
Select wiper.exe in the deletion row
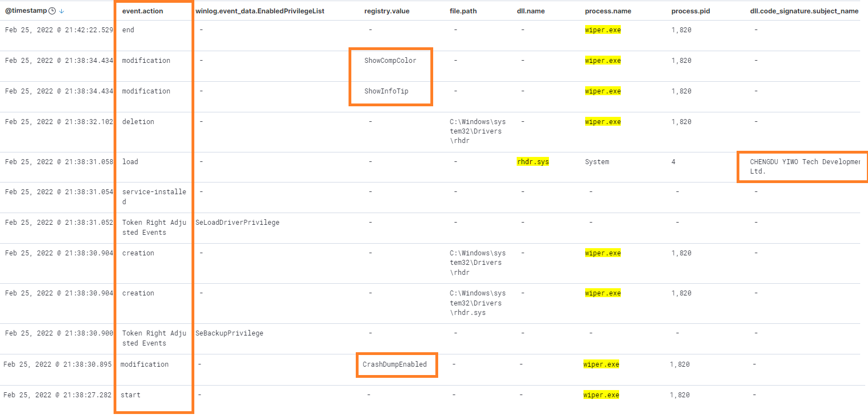click(x=603, y=122)
